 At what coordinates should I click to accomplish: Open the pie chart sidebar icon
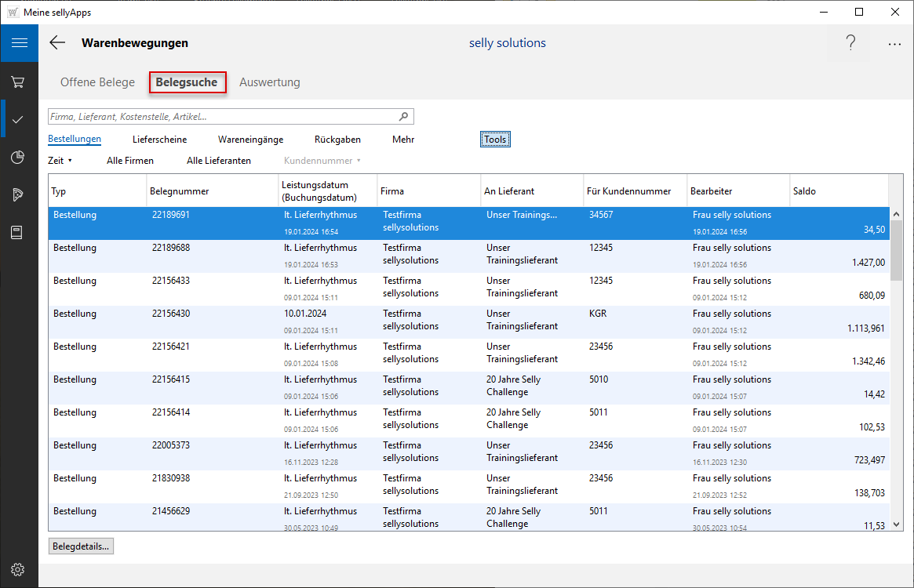[x=18, y=157]
